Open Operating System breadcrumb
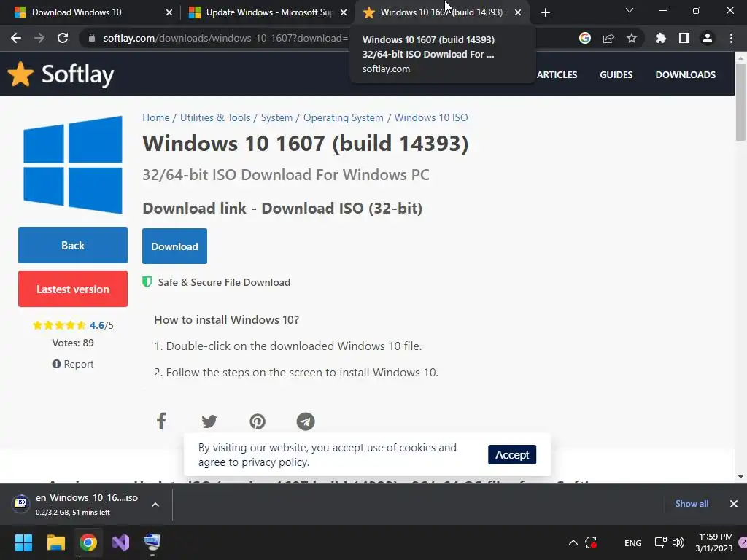The height and width of the screenshot is (560, 747). click(343, 117)
